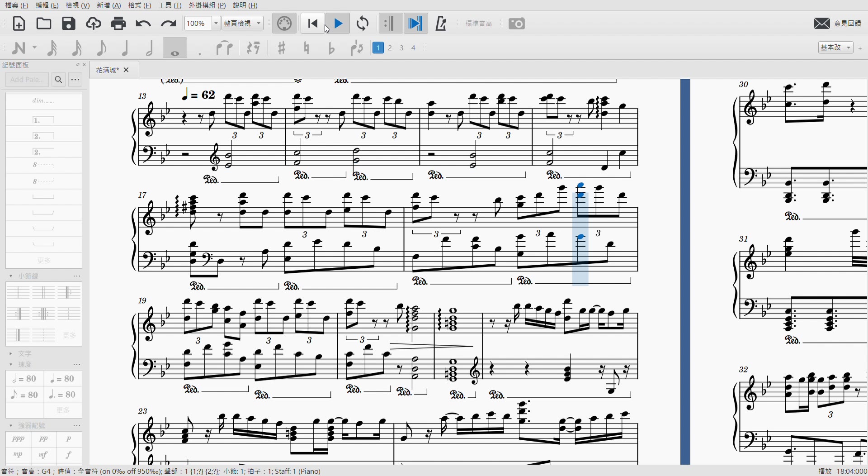Open the 說明 (H) menu

(245, 5)
